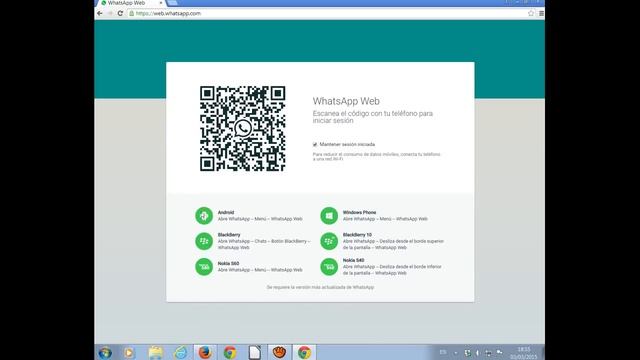The width and height of the screenshot is (640, 360).
Task: Click the Chrome taskbar icon beside Firefox
Action: click(230, 352)
